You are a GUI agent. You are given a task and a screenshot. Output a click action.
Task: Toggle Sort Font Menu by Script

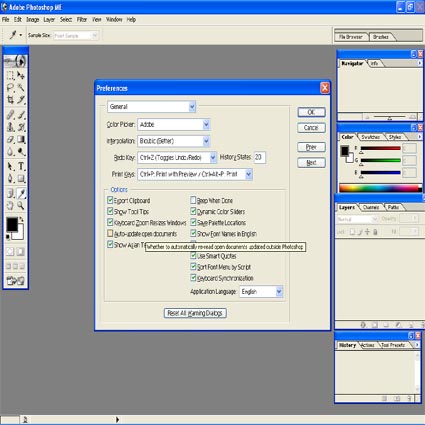coord(193,267)
